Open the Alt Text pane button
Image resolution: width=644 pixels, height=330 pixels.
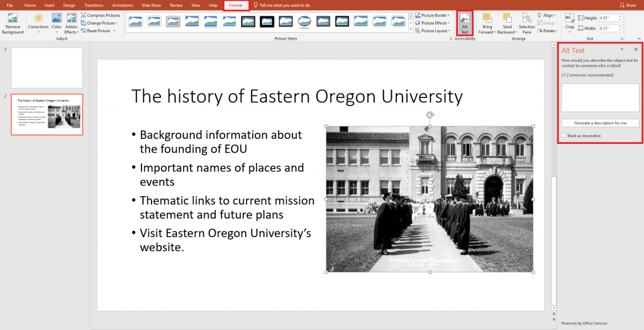(465, 23)
